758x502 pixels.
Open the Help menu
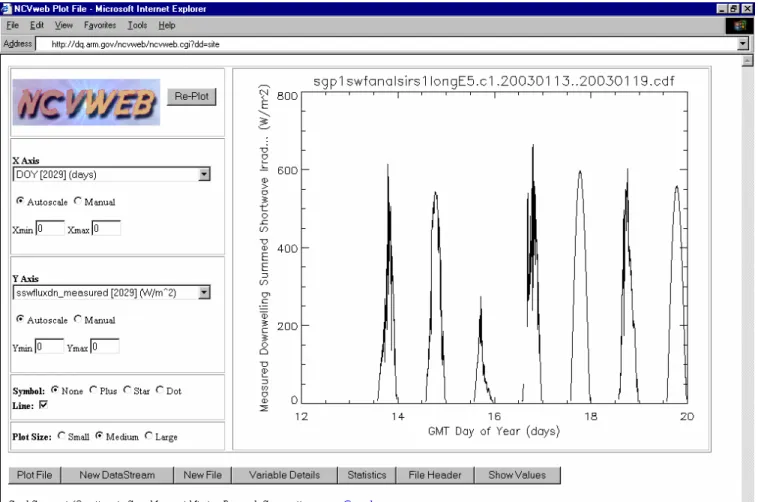167,25
